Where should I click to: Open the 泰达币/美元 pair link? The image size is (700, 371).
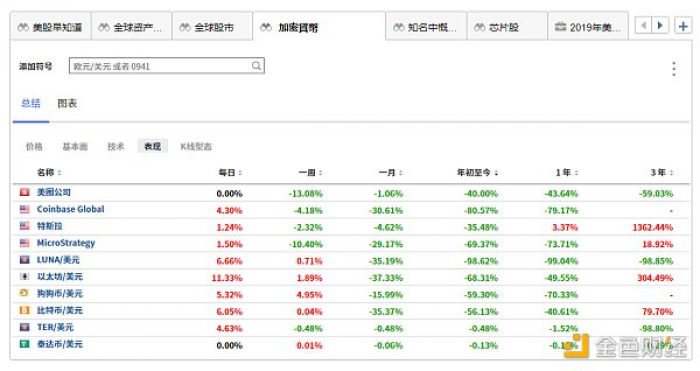[60, 344]
